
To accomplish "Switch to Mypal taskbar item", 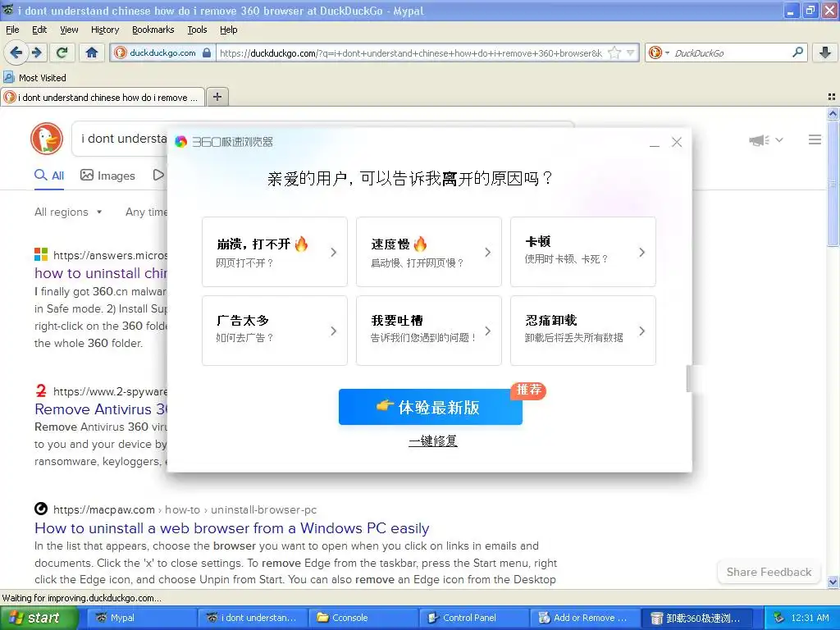I will coord(140,618).
